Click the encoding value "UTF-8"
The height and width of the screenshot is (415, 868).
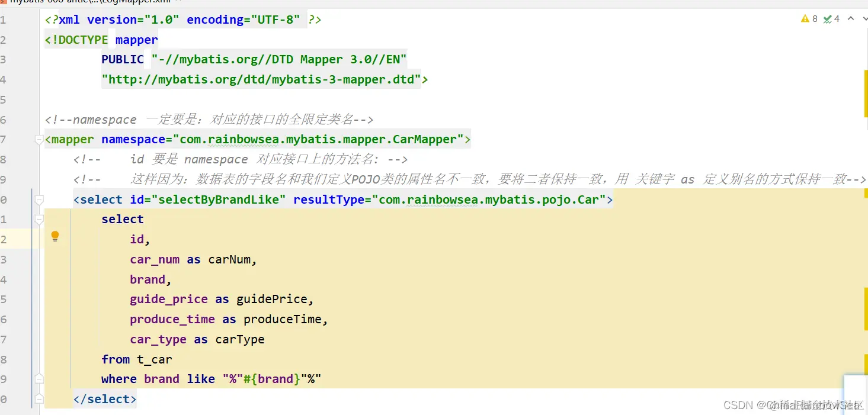click(x=276, y=20)
